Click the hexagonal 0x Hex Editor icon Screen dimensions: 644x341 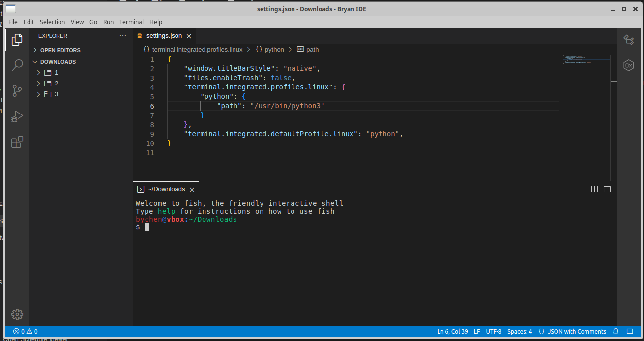pos(628,65)
